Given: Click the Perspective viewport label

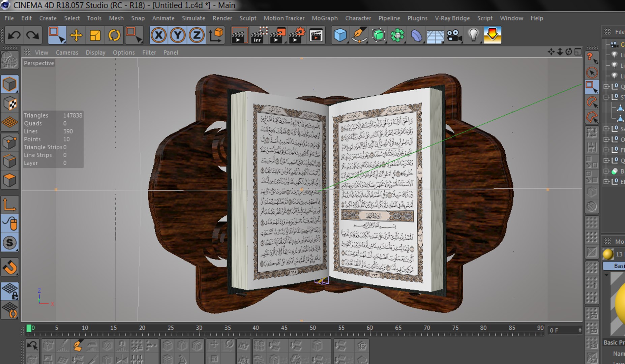Looking at the screenshot, I should [39, 63].
